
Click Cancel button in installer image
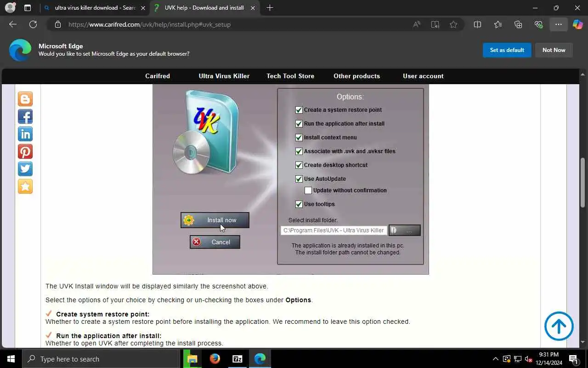pyautogui.click(x=215, y=242)
